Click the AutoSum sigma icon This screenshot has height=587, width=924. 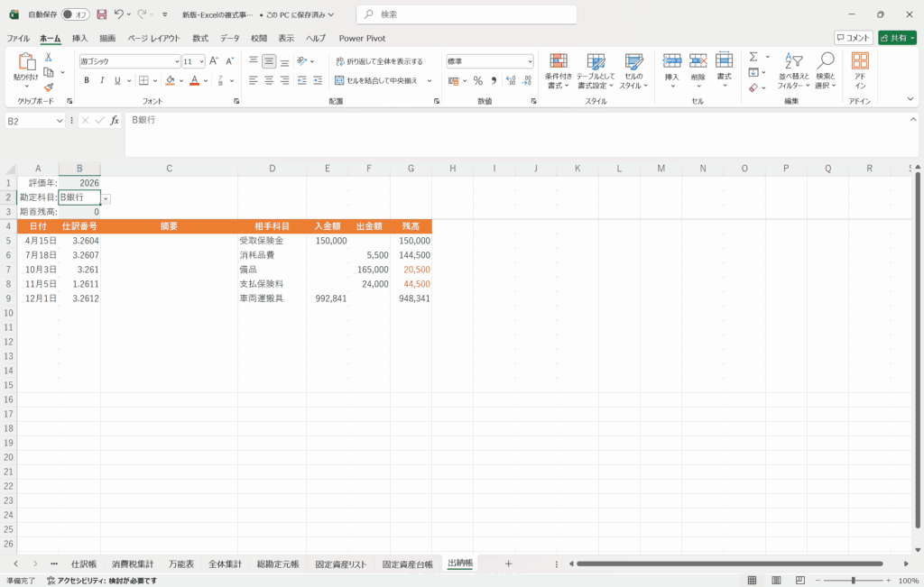click(x=753, y=57)
